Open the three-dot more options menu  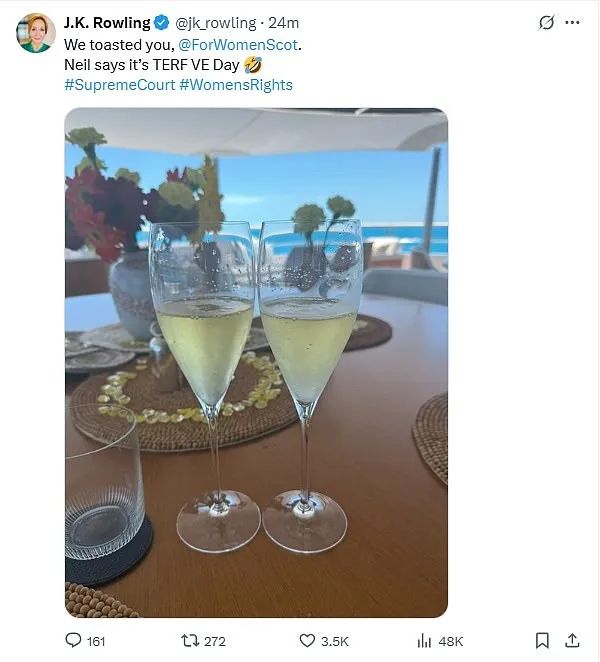[572, 22]
